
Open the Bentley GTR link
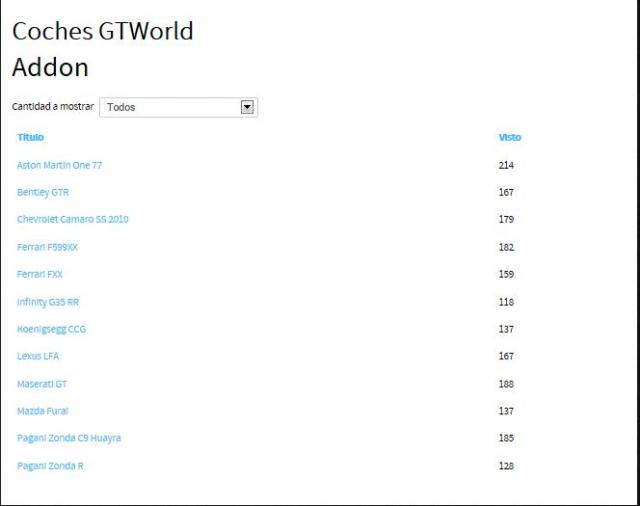pyautogui.click(x=43, y=192)
